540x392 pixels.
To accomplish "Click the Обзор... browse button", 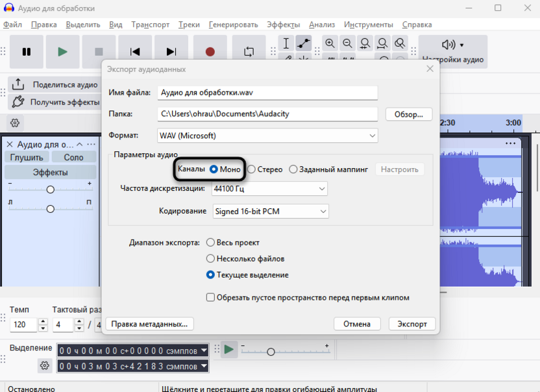I will 409,114.
